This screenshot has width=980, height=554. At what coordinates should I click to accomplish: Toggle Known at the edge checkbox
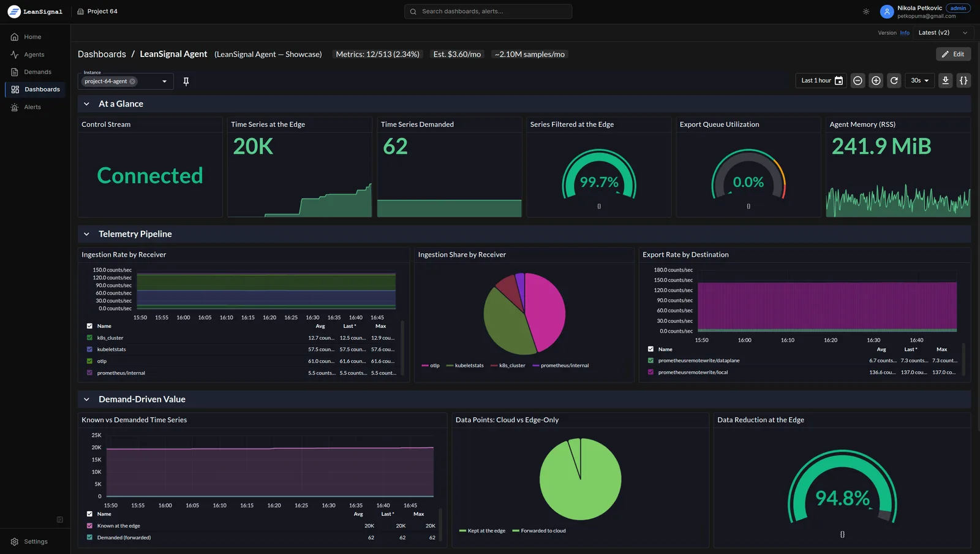click(x=90, y=526)
